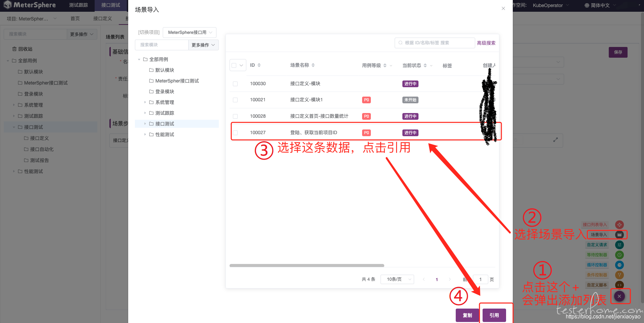This screenshot has width=644, height=323.
Task: Open the 10条/页 page size dropdown
Action: [x=397, y=279]
